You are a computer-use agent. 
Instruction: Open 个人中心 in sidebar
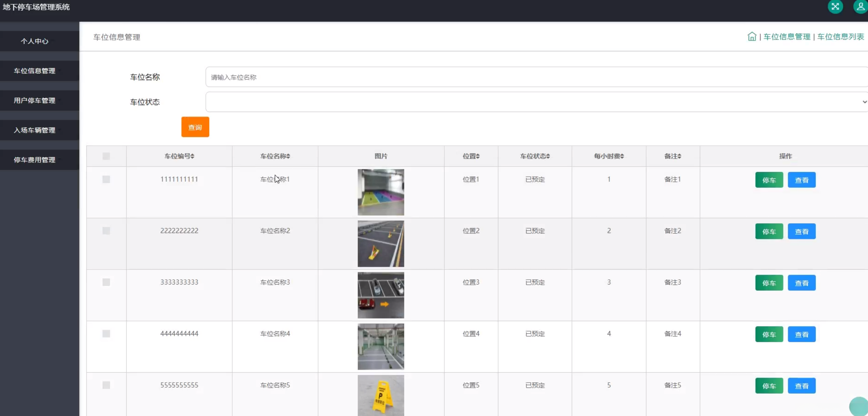pos(35,41)
